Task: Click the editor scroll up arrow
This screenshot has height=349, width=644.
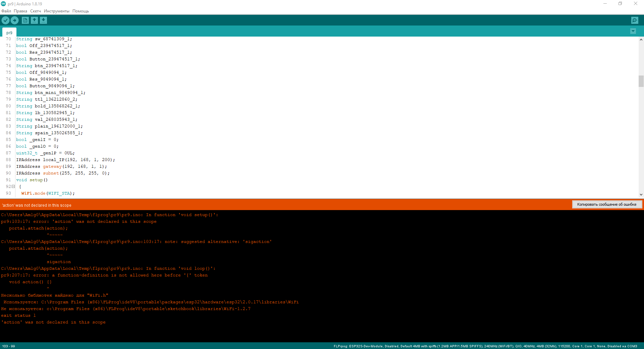Action: pyautogui.click(x=641, y=40)
